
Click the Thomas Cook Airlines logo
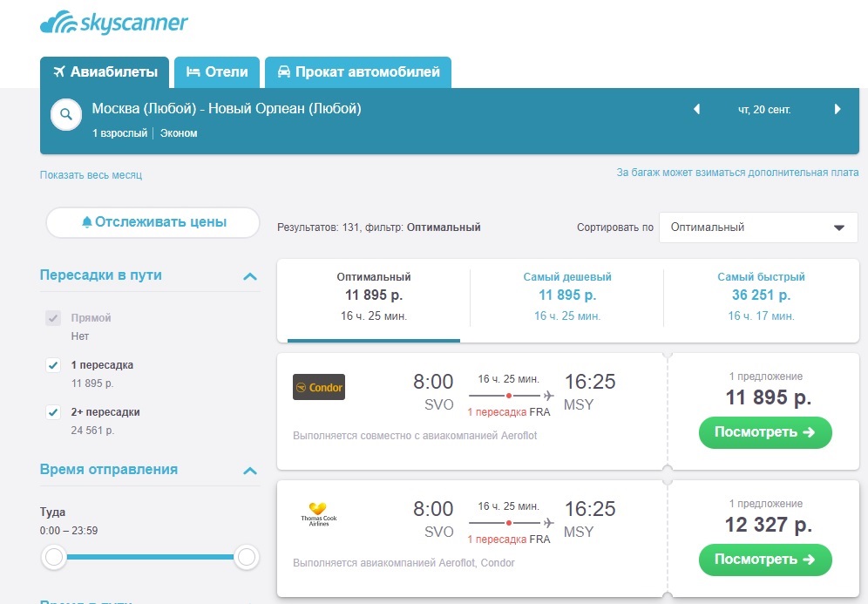click(x=318, y=514)
